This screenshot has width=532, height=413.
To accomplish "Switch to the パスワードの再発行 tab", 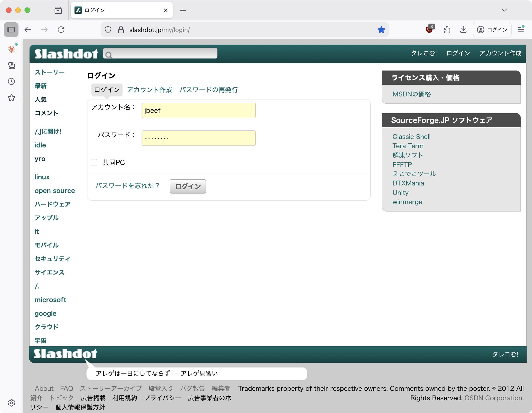I will click(x=208, y=90).
